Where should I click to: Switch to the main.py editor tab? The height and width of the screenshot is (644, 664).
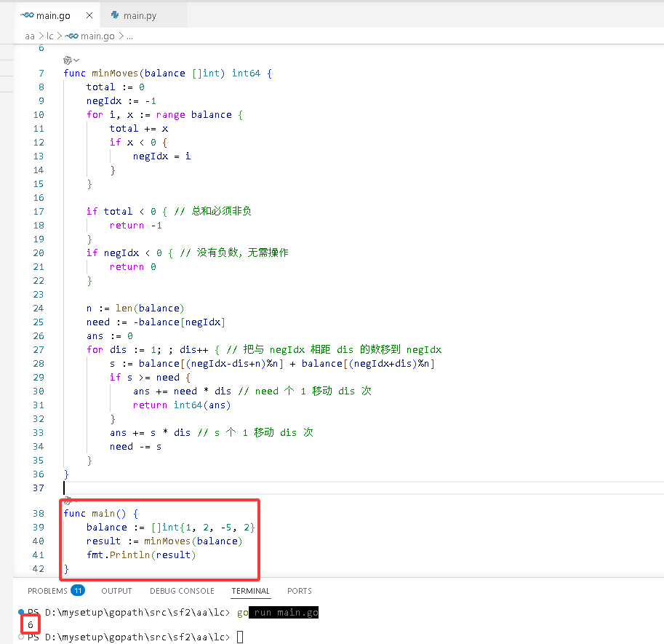143,16
